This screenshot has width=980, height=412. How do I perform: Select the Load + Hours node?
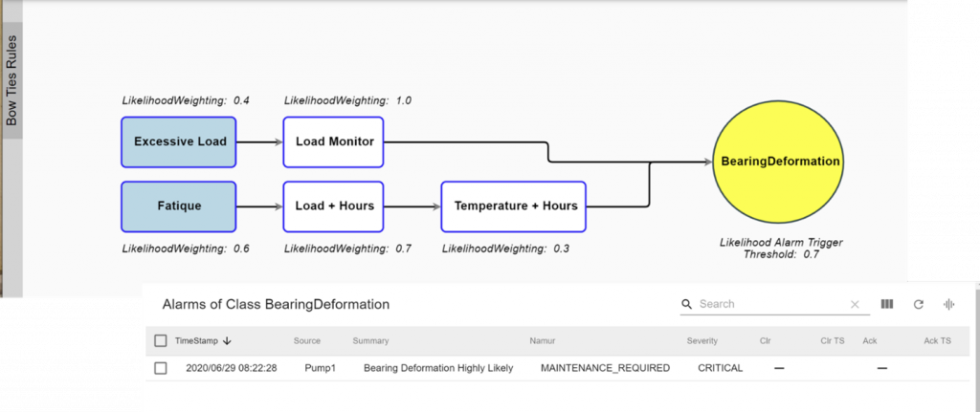333,206
